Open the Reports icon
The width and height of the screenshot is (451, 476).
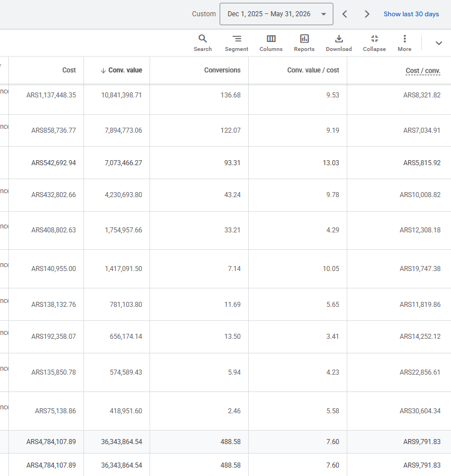point(304,39)
